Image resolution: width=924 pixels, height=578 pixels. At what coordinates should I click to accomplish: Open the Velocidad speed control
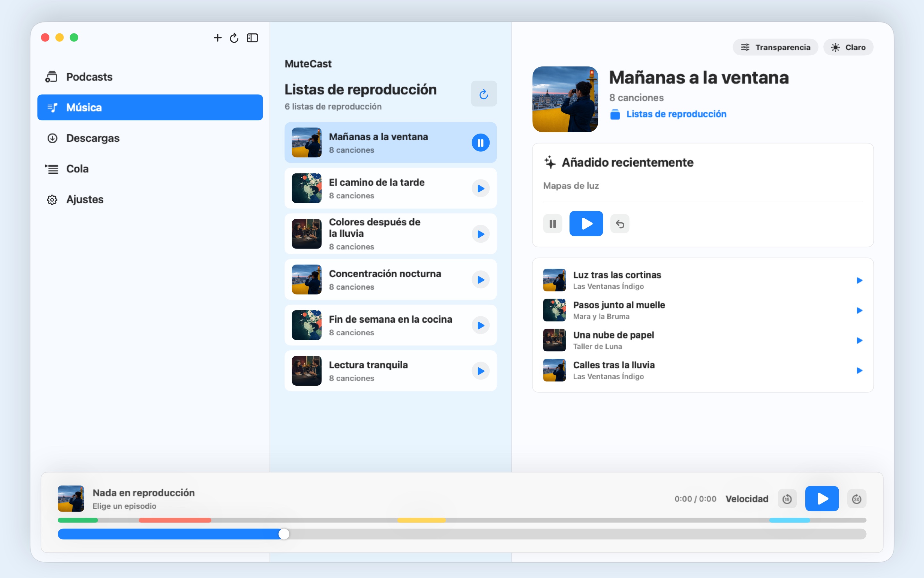(x=747, y=499)
